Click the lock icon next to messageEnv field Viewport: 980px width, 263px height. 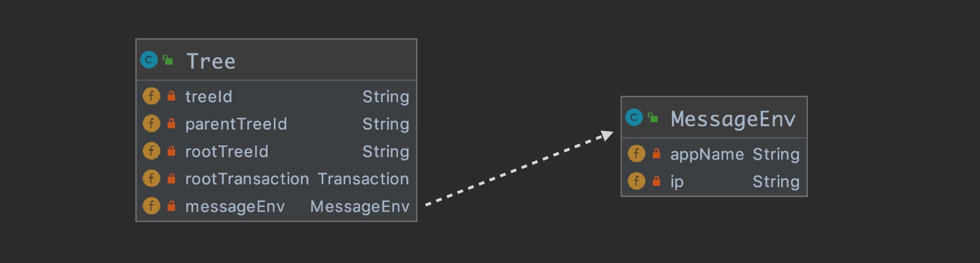click(171, 206)
